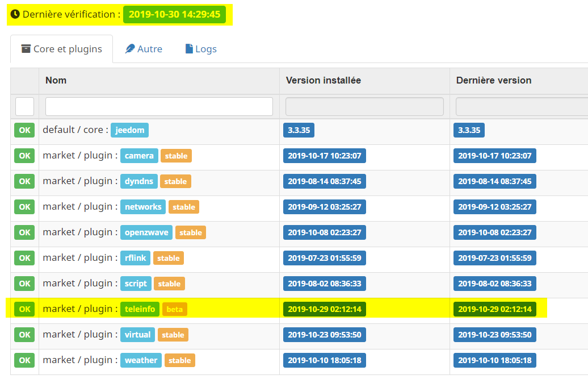Click the Version installée filter field
Screen dimensions: 588x383
tap(364, 107)
